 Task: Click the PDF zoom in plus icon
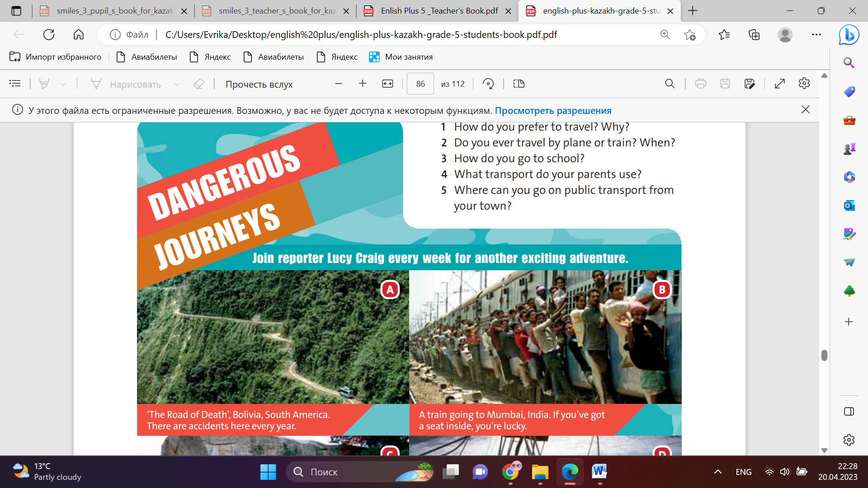[x=363, y=84]
